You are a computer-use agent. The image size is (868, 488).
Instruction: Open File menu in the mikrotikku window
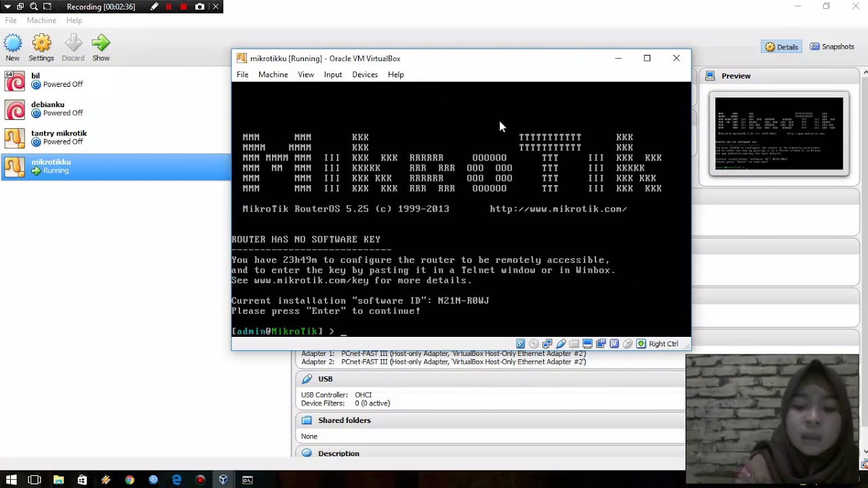[x=242, y=75]
